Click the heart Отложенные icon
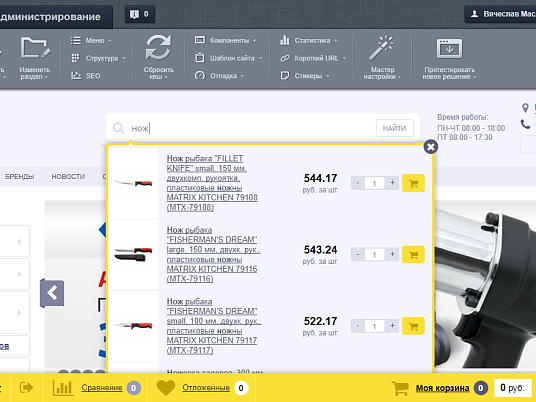The height and width of the screenshot is (402, 536). tap(166, 388)
